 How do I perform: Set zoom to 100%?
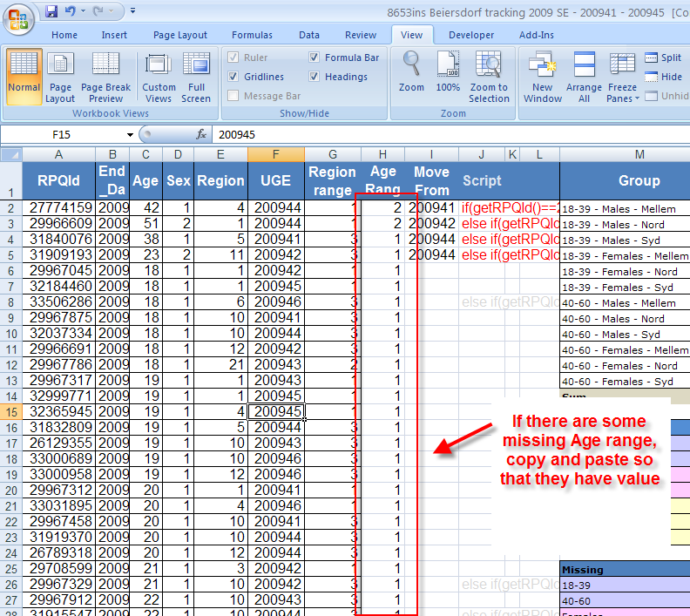(x=448, y=73)
